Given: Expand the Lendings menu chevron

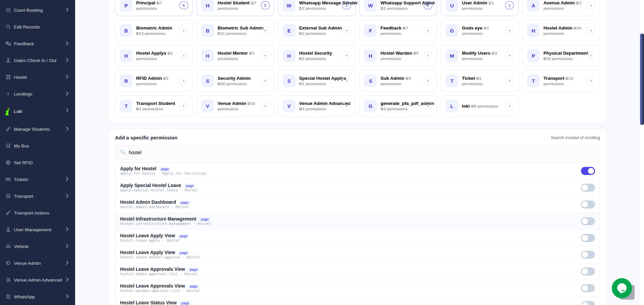Looking at the screenshot, I should tap(67, 94).
